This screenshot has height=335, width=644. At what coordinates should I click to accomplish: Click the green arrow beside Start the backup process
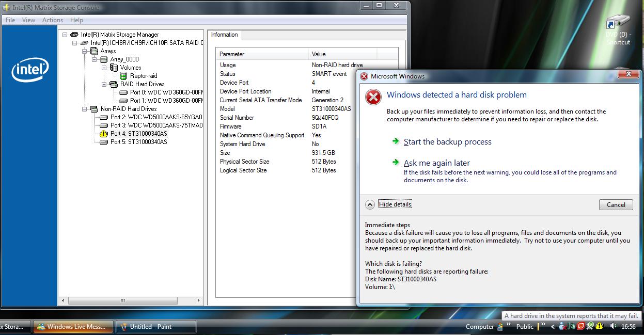click(395, 141)
